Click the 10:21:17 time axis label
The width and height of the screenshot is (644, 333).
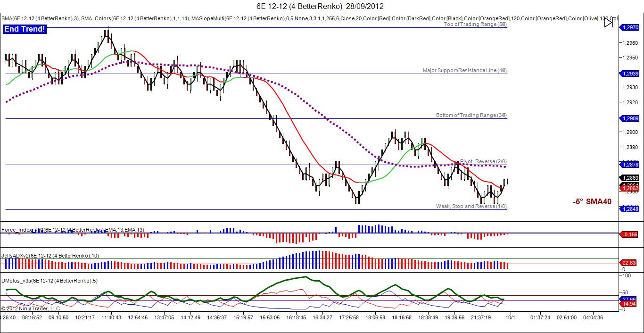click(x=84, y=317)
